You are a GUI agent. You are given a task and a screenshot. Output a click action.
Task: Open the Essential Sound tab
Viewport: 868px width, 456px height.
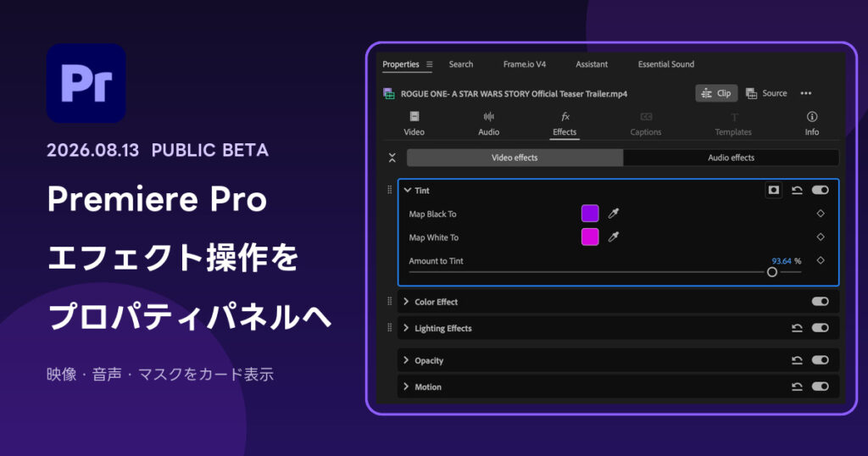coord(666,64)
